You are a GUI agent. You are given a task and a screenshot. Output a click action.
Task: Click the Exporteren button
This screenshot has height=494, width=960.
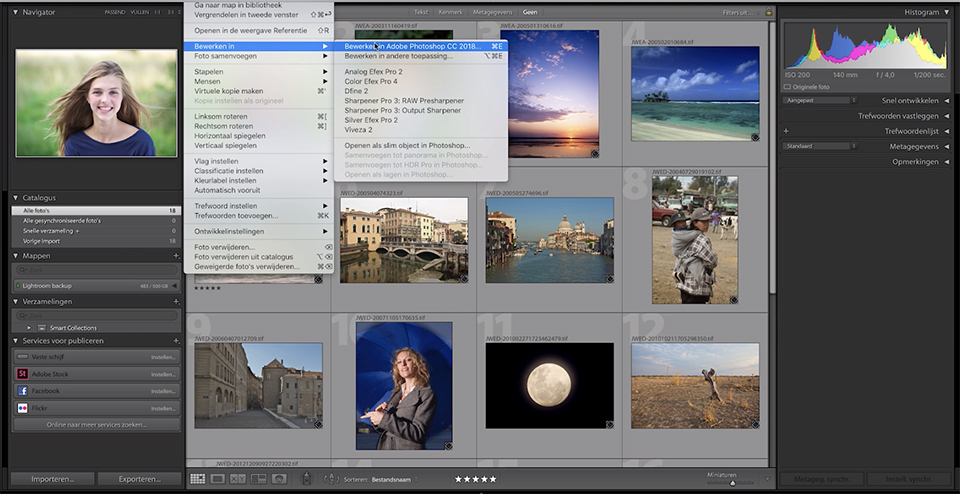(x=139, y=479)
